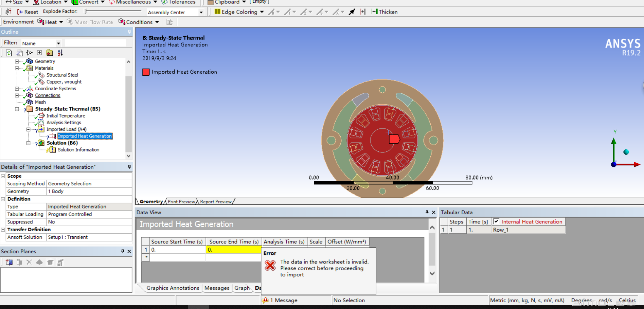The height and width of the screenshot is (309, 644).
Task: Select Imported Heat Generation tree item
Action: coord(85,136)
